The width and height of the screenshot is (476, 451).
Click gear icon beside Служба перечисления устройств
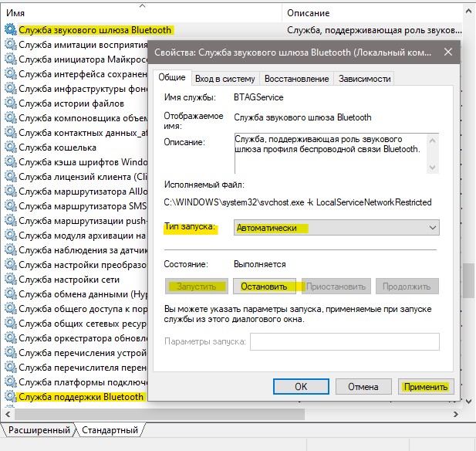coord(11,353)
